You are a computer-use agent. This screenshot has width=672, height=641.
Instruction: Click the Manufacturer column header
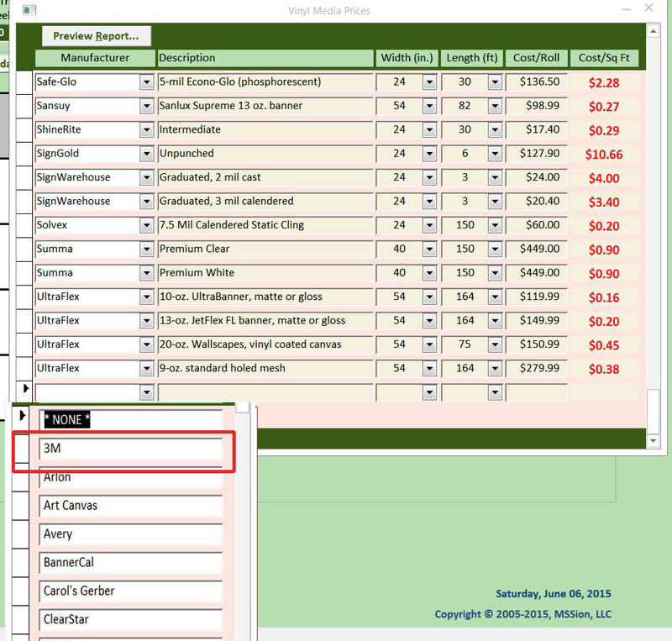coord(95,58)
